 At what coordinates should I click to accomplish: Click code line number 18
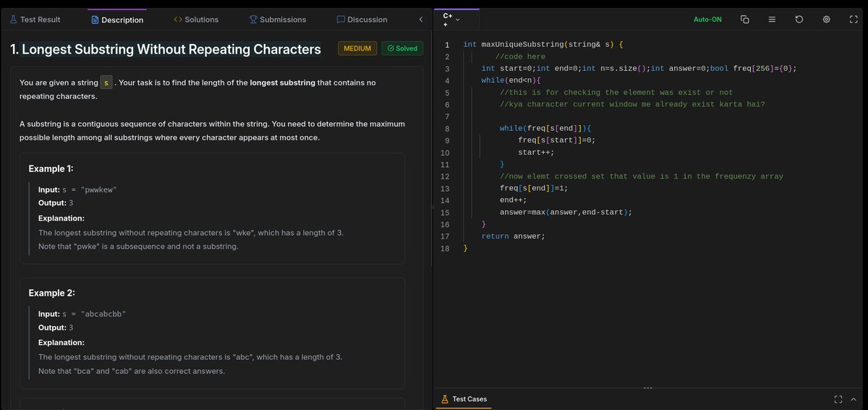[446, 249]
